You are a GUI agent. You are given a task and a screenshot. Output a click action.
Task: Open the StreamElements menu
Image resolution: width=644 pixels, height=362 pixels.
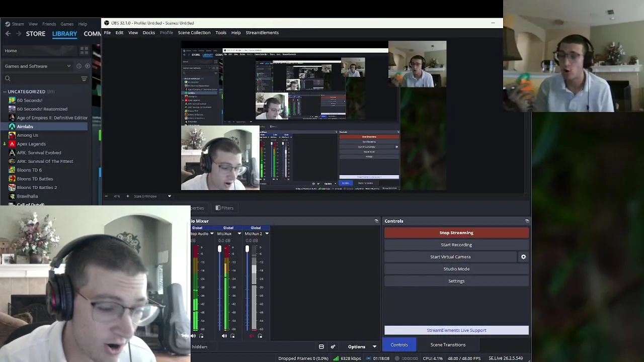tap(262, 33)
